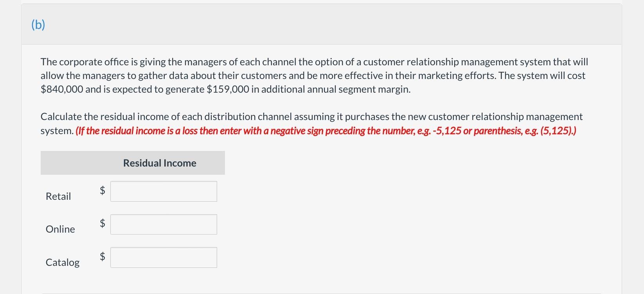Click the dollar sign beside Catalog
Image resolution: width=644 pixels, height=294 pixels.
point(102,256)
